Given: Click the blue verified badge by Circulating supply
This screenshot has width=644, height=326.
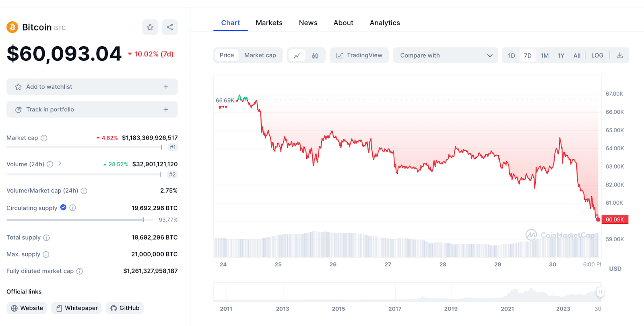Looking at the screenshot, I should pyautogui.click(x=63, y=207).
